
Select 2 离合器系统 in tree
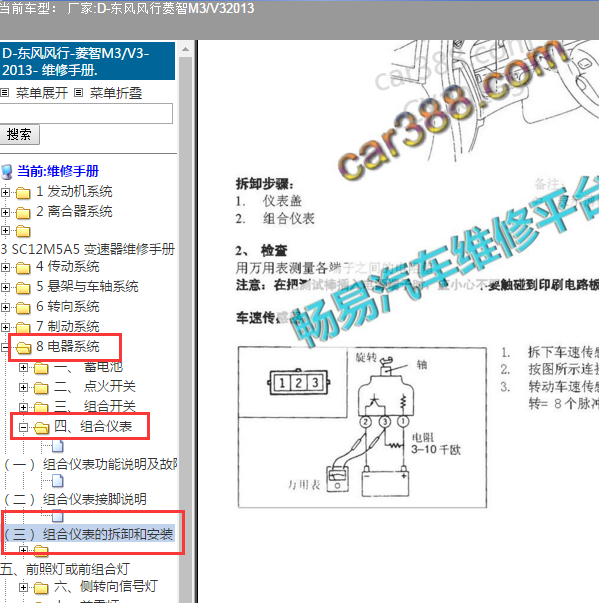pyautogui.click(x=74, y=211)
